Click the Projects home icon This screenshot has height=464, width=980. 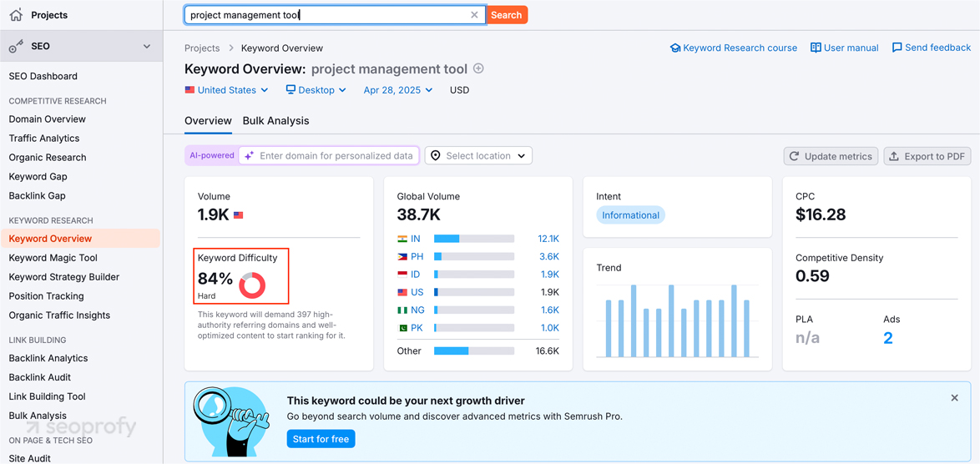click(16, 15)
